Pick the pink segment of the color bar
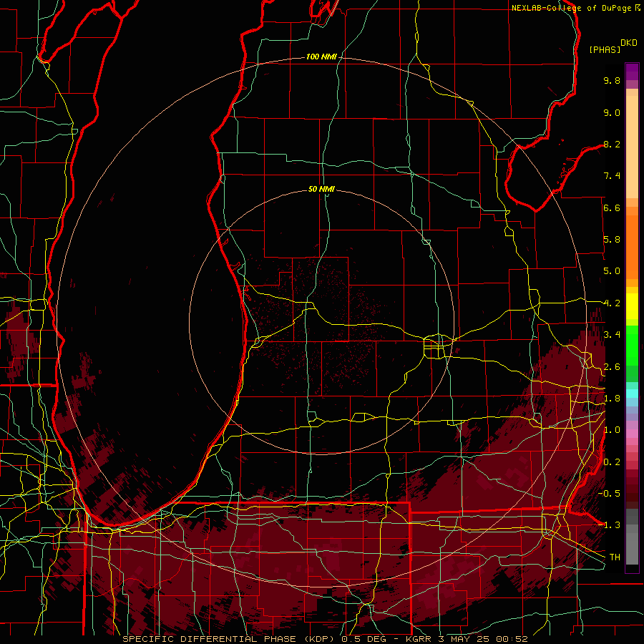Image resolution: width=644 pixels, height=644 pixels. 632,434
